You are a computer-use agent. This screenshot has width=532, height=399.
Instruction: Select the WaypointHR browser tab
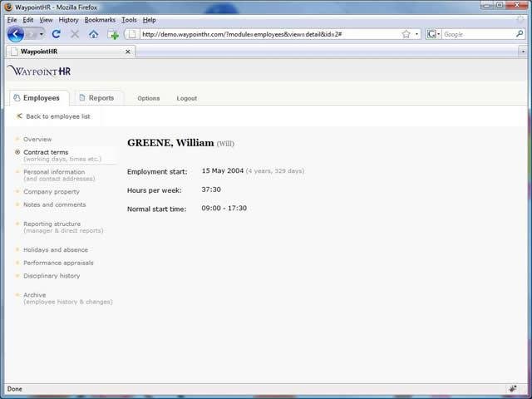point(71,52)
